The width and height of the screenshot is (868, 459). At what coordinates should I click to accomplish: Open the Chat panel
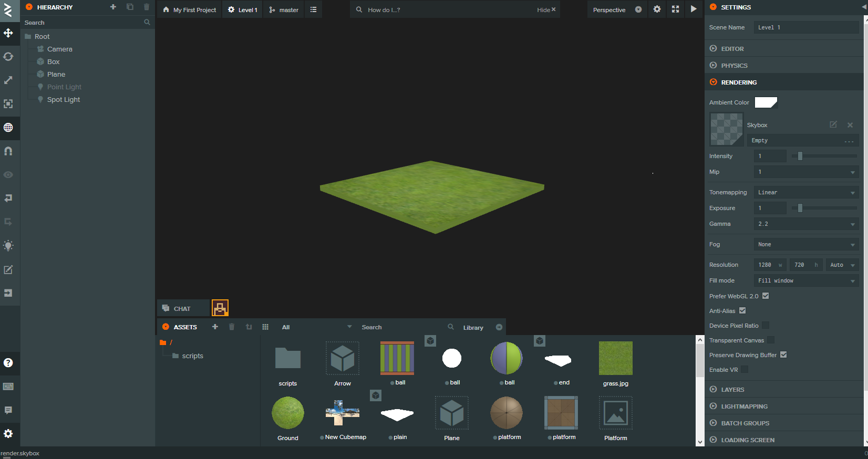(183, 308)
